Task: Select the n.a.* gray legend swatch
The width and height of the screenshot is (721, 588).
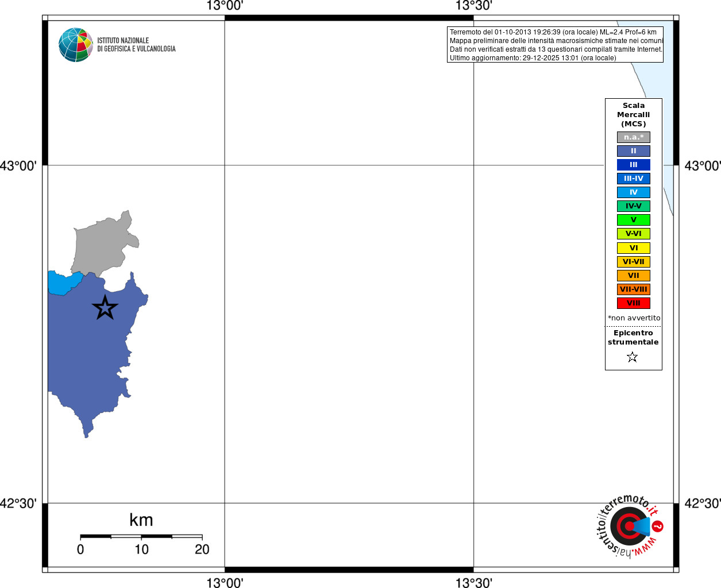Action: click(634, 137)
